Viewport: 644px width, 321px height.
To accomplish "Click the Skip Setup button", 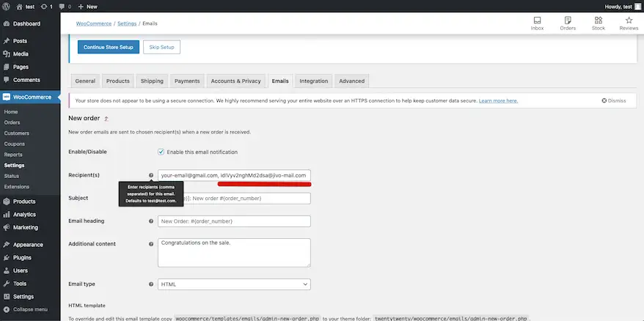I will 161,47.
